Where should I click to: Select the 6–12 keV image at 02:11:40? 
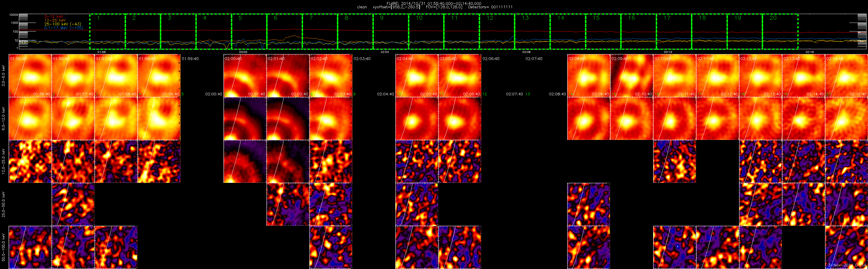pyautogui.click(x=718, y=118)
